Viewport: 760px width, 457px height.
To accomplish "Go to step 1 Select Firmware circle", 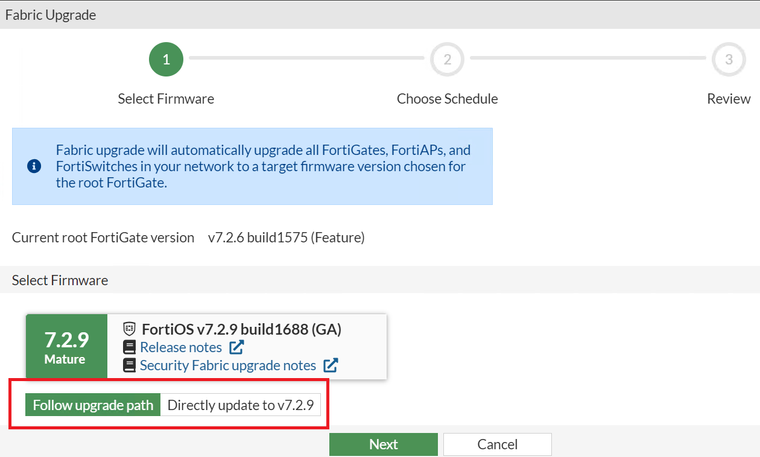I will [x=166, y=59].
